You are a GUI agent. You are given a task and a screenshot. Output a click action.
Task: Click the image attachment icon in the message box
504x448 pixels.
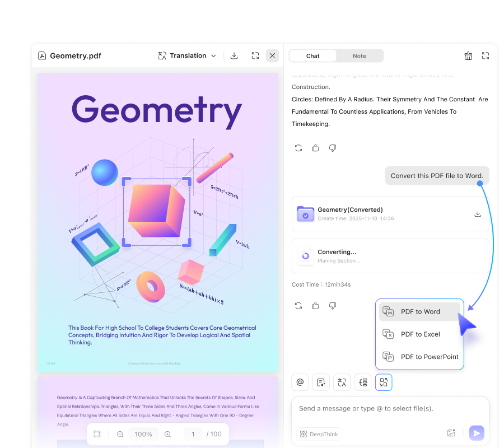coord(451,433)
